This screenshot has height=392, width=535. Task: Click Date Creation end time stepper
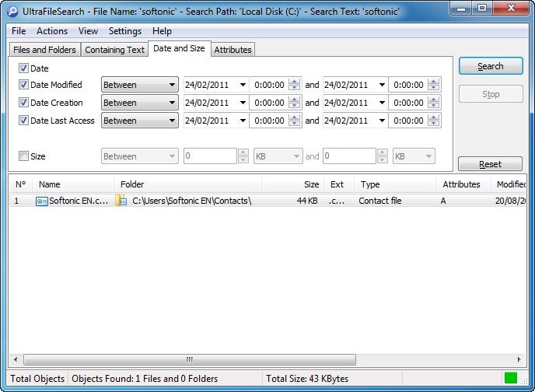(433, 103)
